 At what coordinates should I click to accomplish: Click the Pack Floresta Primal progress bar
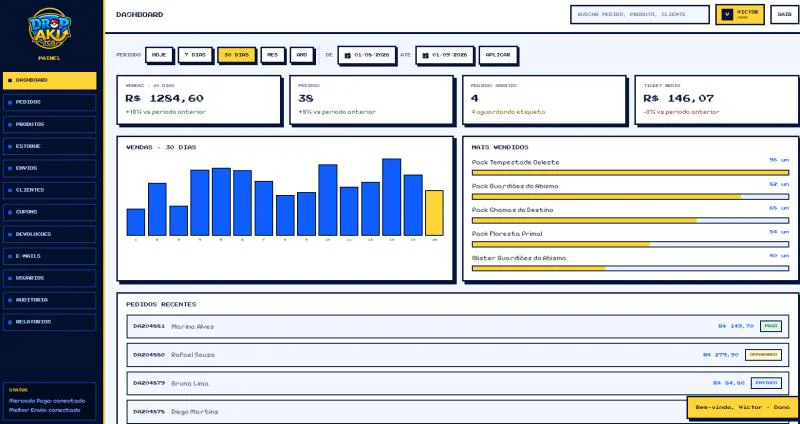(630, 244)
